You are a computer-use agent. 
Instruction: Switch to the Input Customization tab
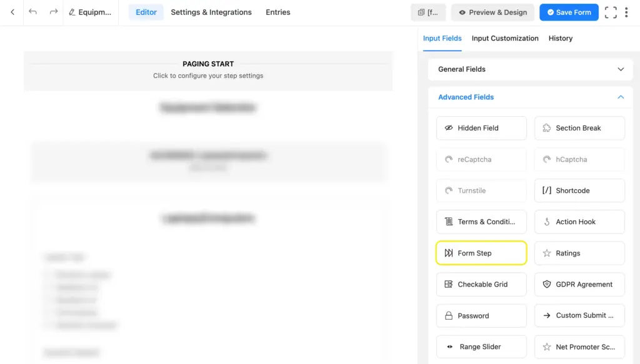point(505,38)
